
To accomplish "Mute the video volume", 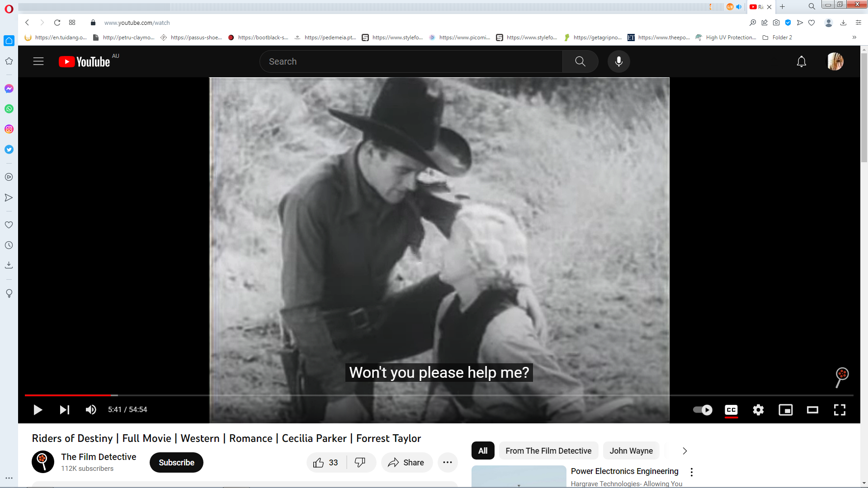I will click(x=91, y=410).
